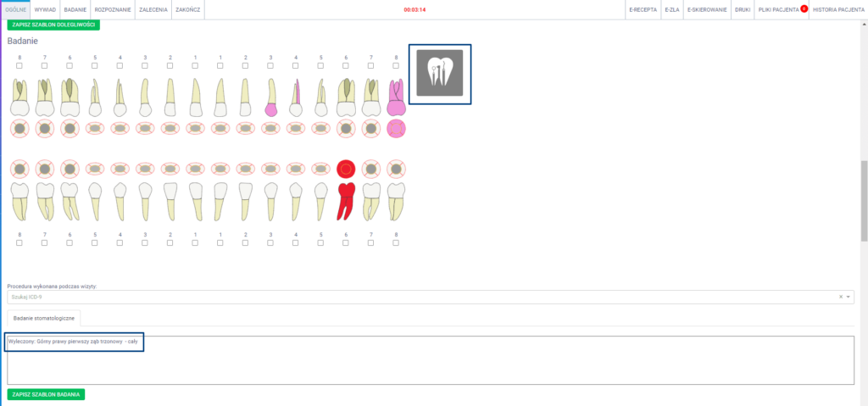The width and height of the screenshot is (868, 406).
Task: Click the solid red surface circle above the red molar
Action: [346, 169]
